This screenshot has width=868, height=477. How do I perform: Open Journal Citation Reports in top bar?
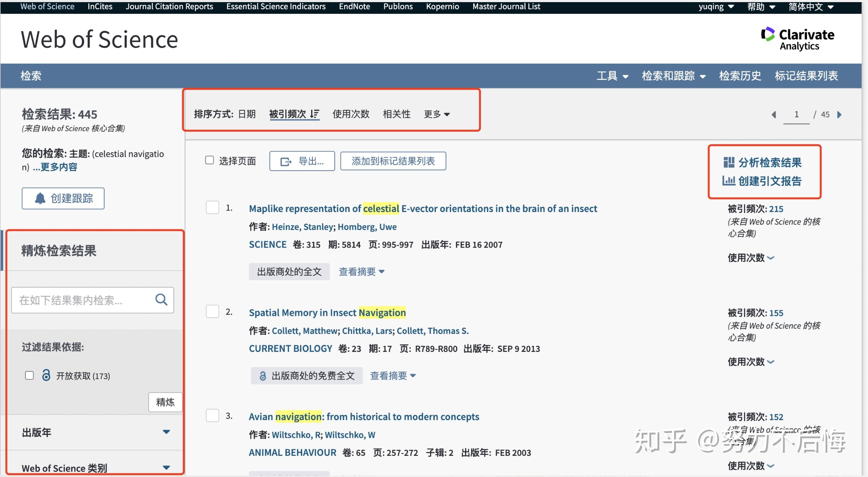(x=170, y=6)
